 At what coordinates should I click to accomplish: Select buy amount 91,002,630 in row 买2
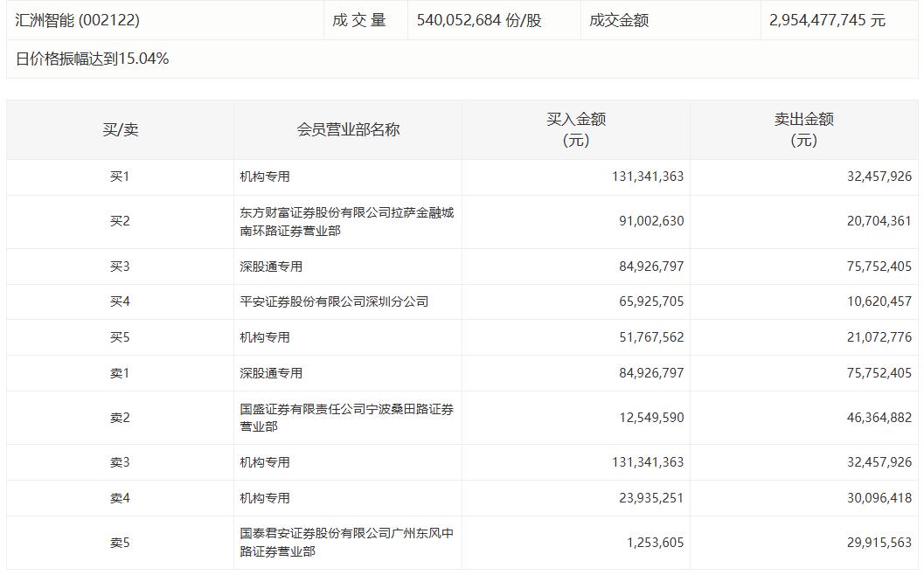click(651, 222)
